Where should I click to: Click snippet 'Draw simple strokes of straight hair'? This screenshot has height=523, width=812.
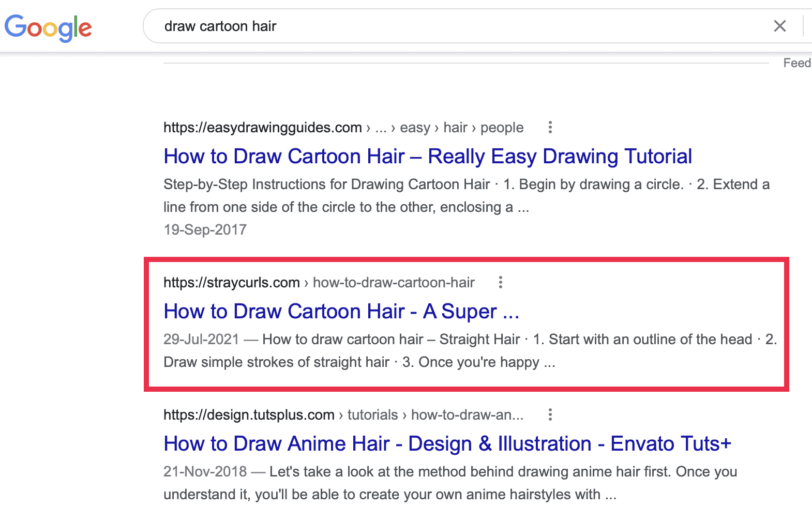tap(276, 362)
